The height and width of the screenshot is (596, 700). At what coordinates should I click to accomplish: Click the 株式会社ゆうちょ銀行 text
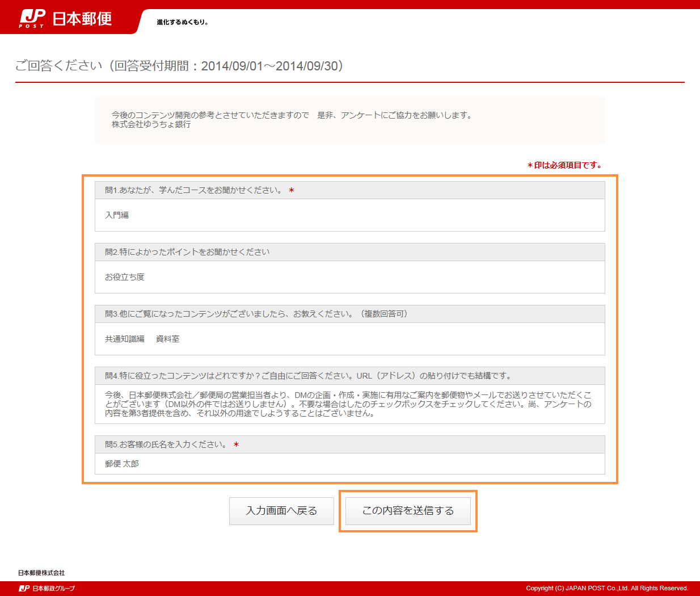(x=151, y=124)
